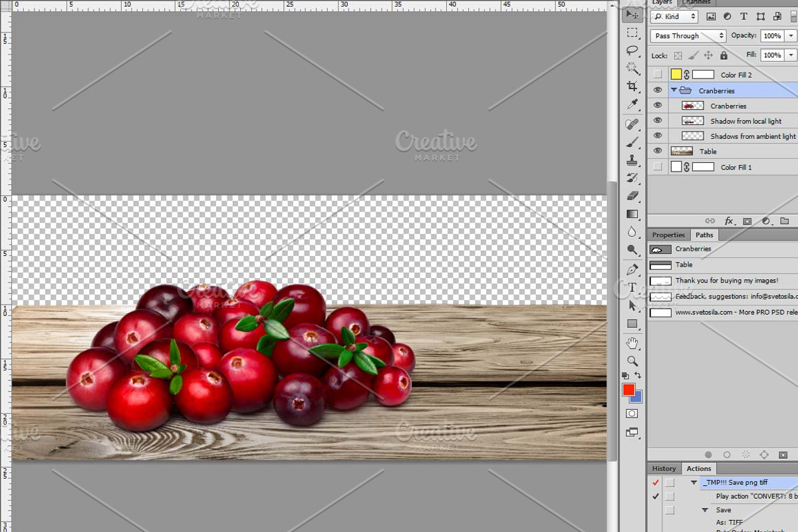The image size is (798, 532).
Task: Collapse the Save action step
Action: (706, 510)
